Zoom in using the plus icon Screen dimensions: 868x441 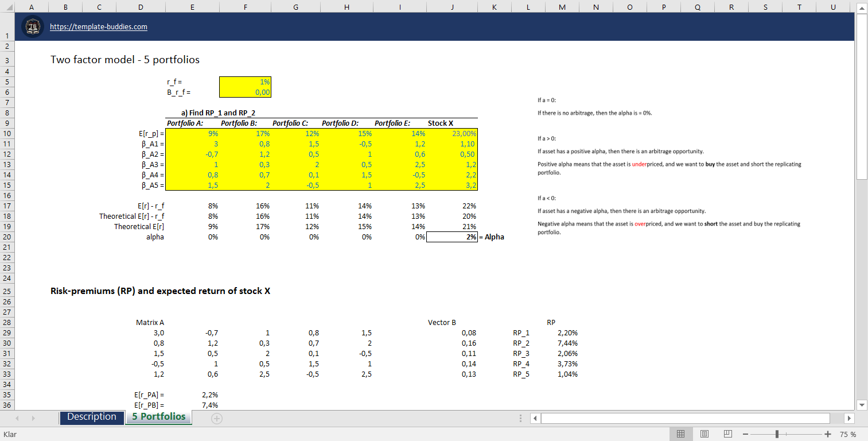pyautogui.click(x=827, y=435)
